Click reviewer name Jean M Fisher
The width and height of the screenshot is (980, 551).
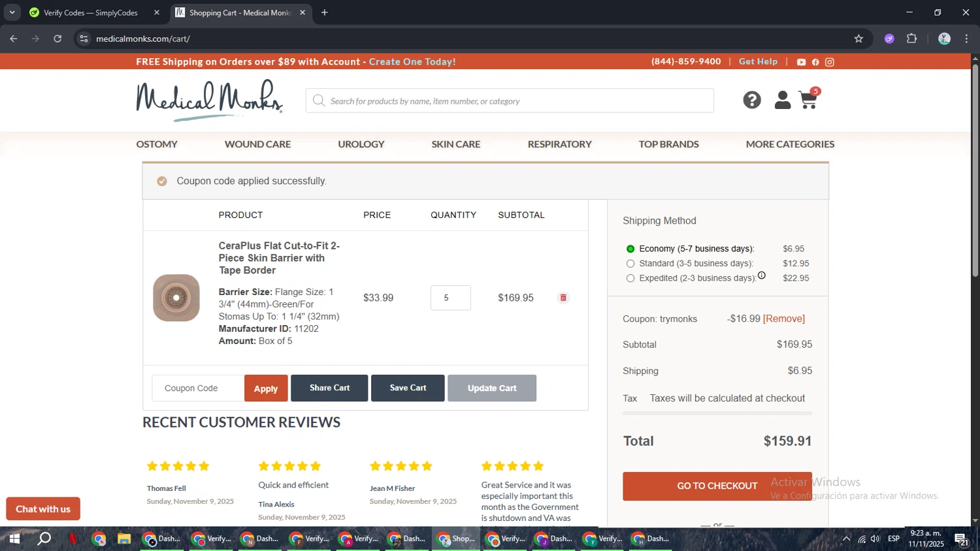coord(392,488)
